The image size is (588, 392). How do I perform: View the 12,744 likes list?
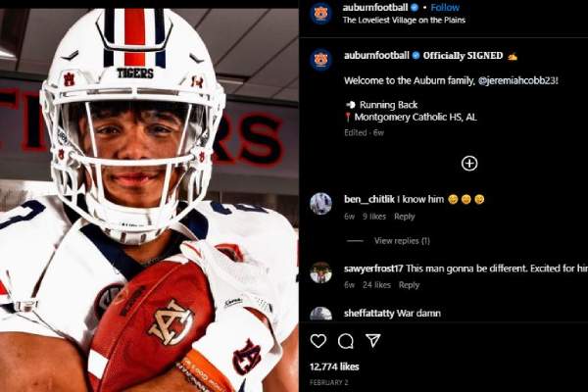335,367
